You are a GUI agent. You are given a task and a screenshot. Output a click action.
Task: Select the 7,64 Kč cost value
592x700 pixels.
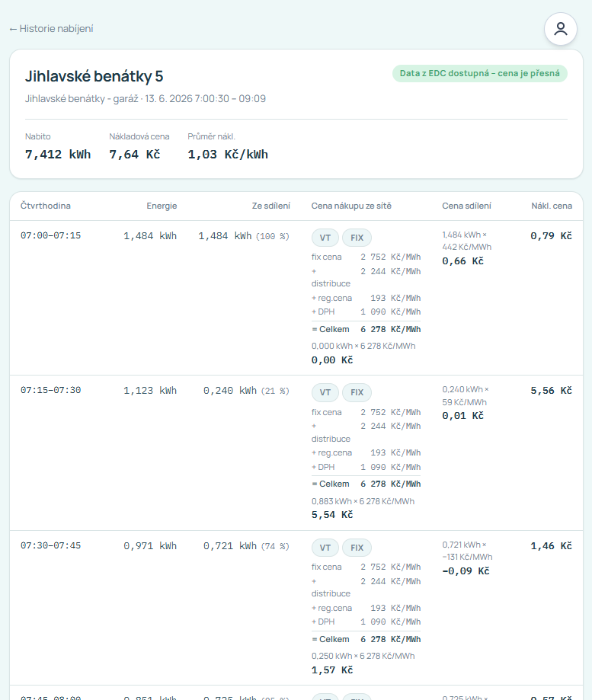pos(134,155)
